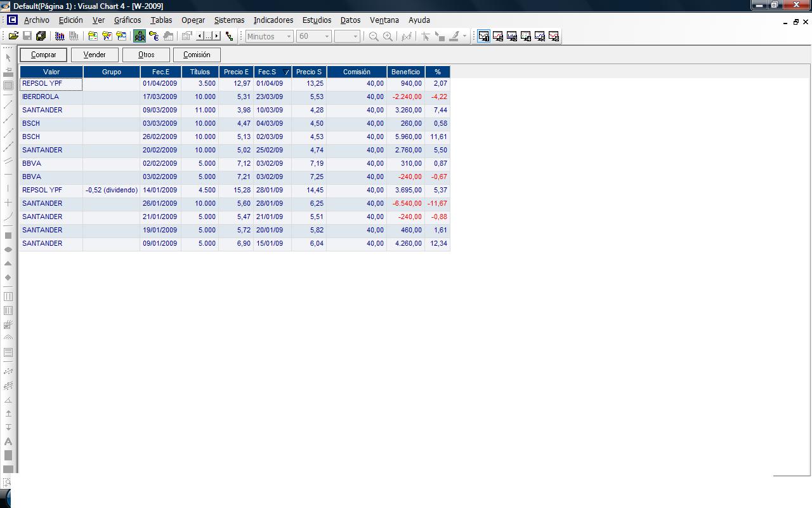Open the Gráficos menu
This screenshot has height=508, width=812.
(x=128, y=20)
